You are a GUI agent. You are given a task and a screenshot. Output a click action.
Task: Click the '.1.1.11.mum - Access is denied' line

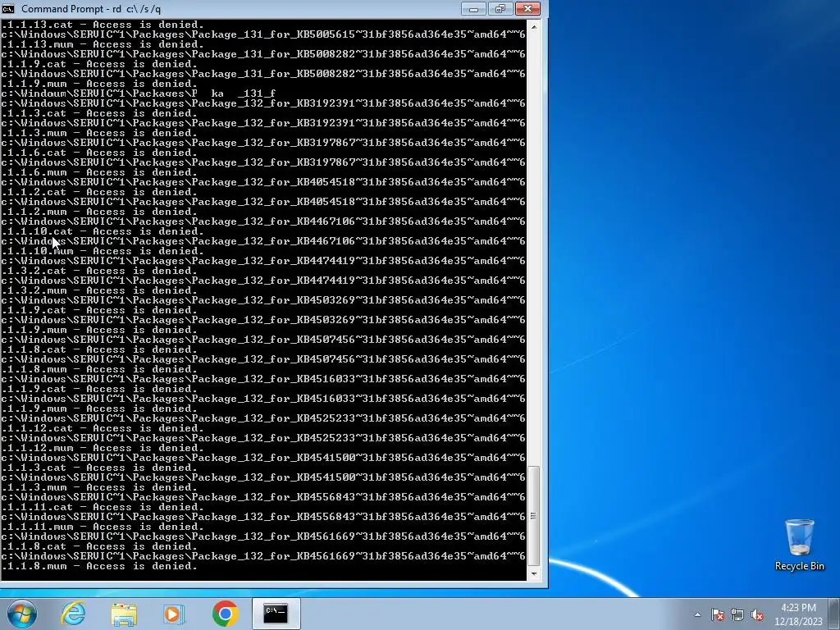click(x=103, y=527)
